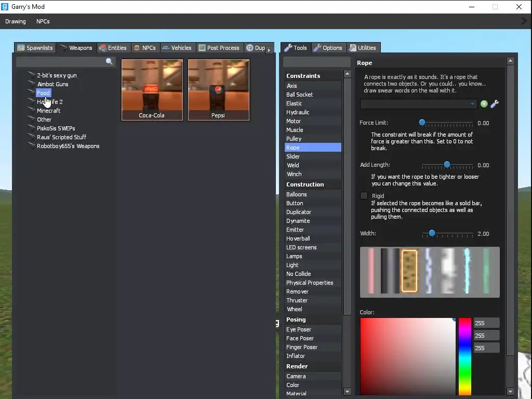532x399 pixels.
Task: Enable the Rigid rope checkbox
Action: (364, 196)
